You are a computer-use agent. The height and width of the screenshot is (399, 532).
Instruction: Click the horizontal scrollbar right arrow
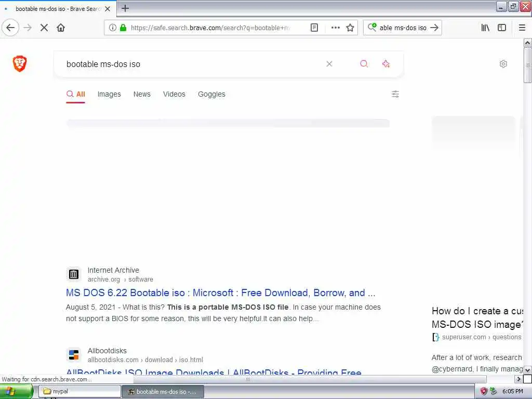tap(518, 379)
